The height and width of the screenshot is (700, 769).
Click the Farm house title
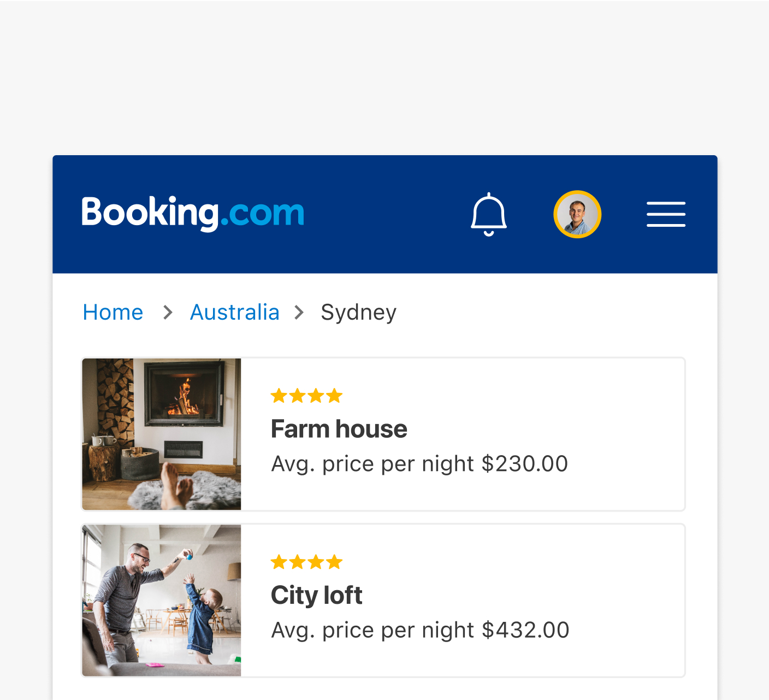[339, 429]
